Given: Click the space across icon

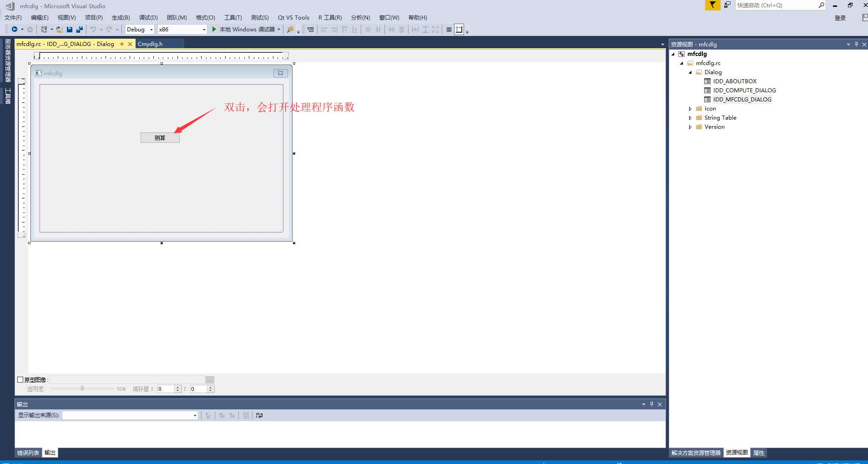Looking at the screenshot, I should [x=392, y=30].
